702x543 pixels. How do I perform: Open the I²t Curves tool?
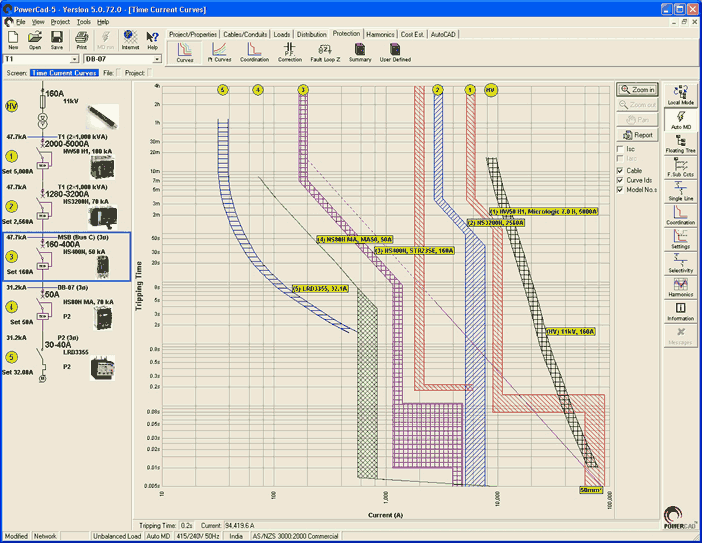coord(219,53)
